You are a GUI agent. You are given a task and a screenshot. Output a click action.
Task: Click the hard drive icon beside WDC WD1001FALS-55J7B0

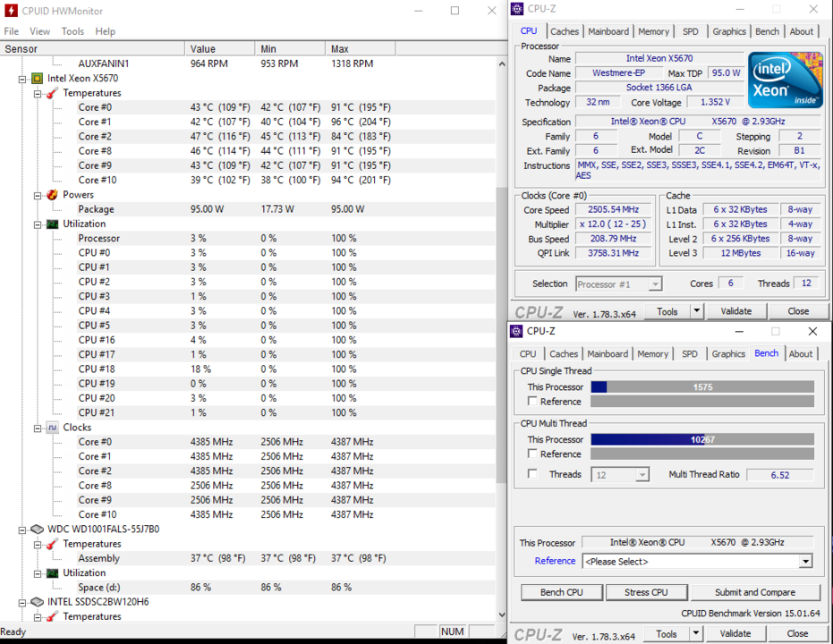(37, 530)
